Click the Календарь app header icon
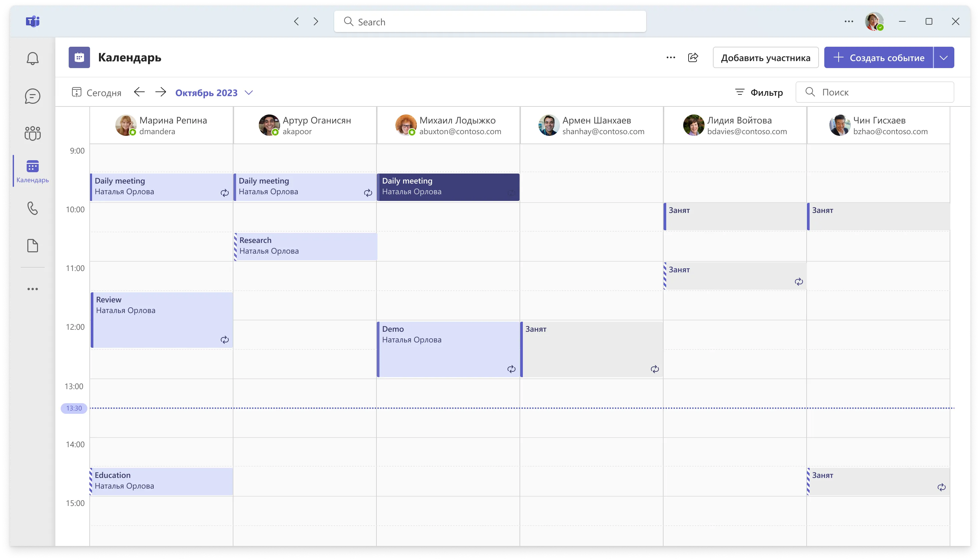980x560 pixels. [x=79, y=58]
